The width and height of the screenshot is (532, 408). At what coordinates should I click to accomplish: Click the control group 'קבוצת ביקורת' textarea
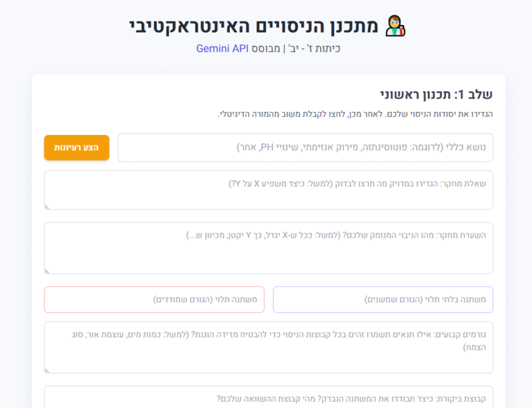[268, 398]
